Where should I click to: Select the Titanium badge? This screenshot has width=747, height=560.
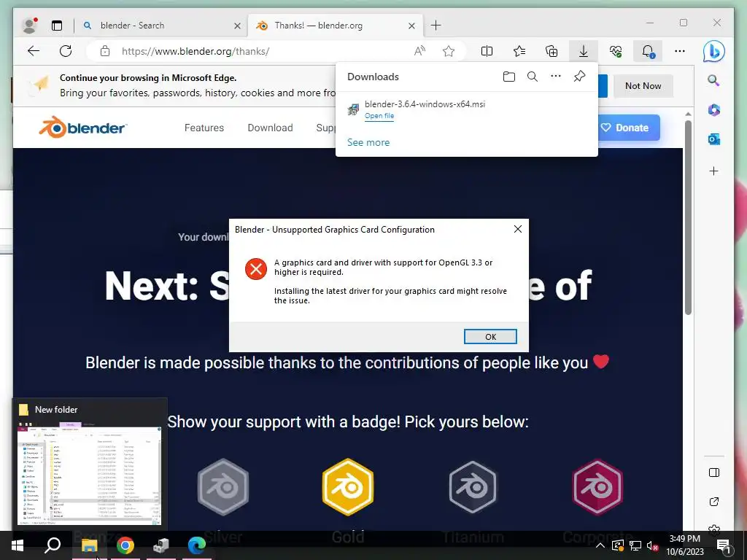[x=473, y=487]
